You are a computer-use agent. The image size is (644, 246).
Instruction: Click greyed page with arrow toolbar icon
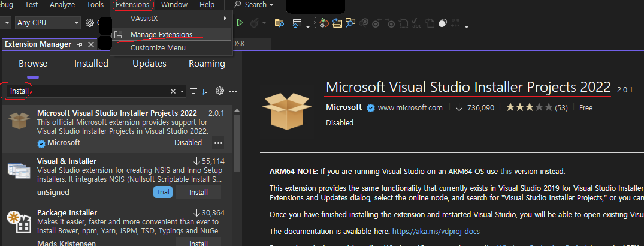tap(430, 23)
